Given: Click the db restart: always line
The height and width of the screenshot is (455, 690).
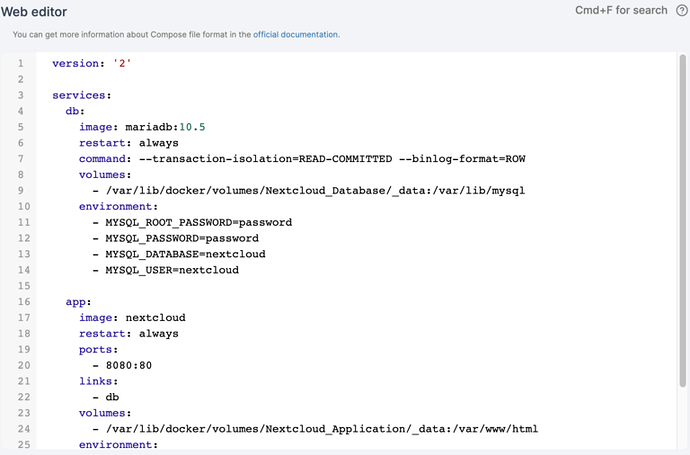Looking at the screenshot, I should point(129,143).
